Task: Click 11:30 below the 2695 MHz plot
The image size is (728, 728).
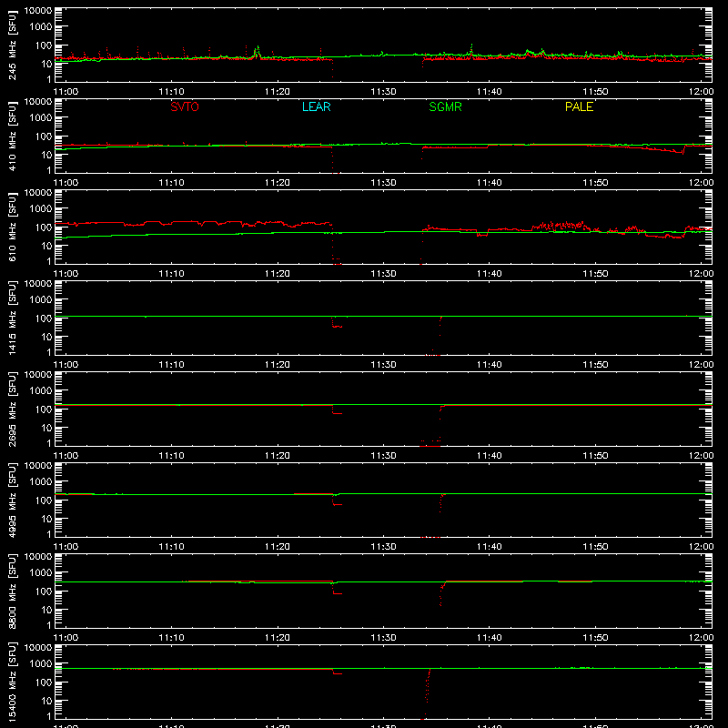Action: pos(383,456)
